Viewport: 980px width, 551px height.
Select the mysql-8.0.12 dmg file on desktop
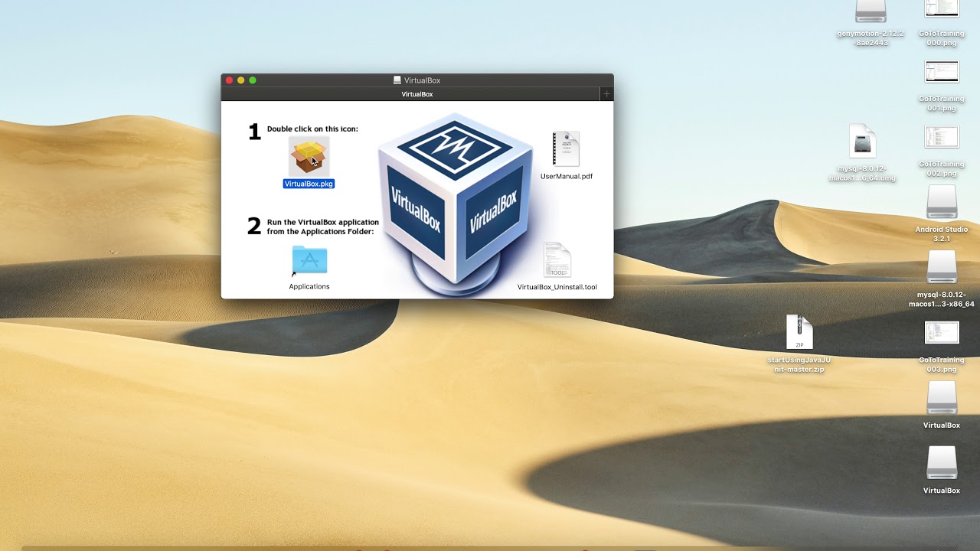pos(863,142)
